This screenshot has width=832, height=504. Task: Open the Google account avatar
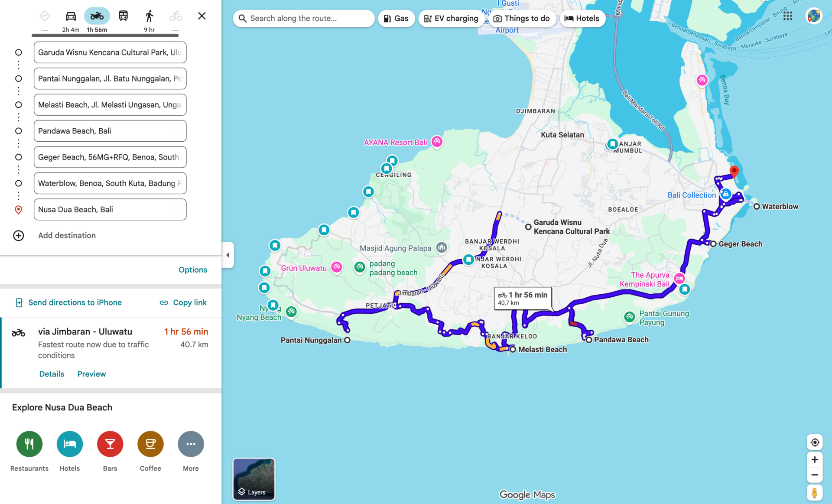click(x=814, y=16)
